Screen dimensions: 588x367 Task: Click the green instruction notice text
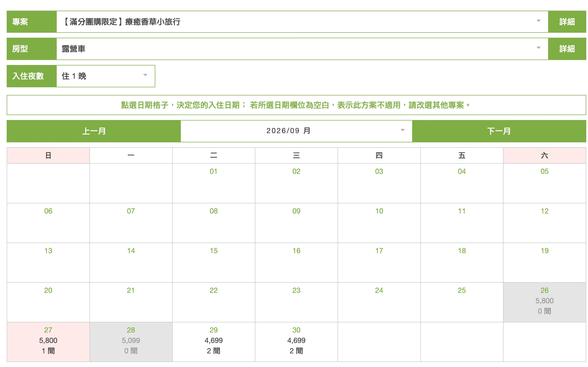pyautogui.click(x=296, y=105)
